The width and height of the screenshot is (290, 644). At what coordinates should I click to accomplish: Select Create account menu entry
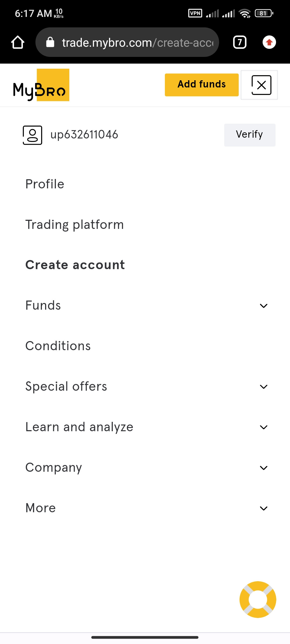click(75, 265)
